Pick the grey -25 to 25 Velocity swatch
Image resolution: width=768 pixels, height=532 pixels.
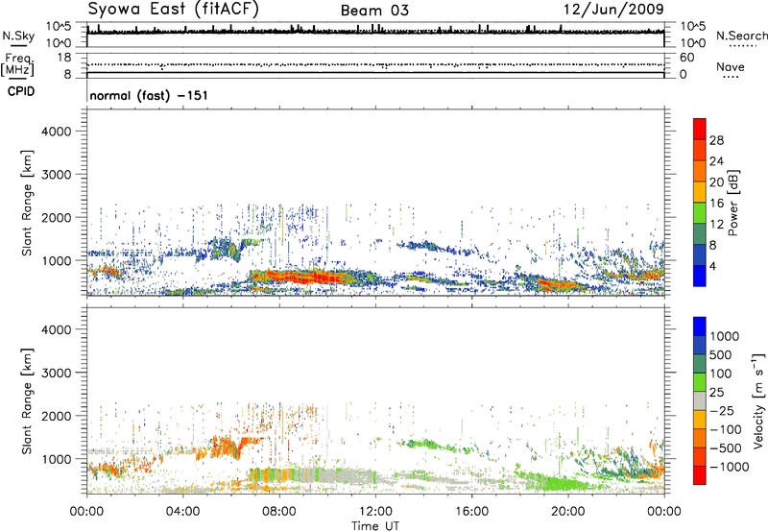coord(700,400)
